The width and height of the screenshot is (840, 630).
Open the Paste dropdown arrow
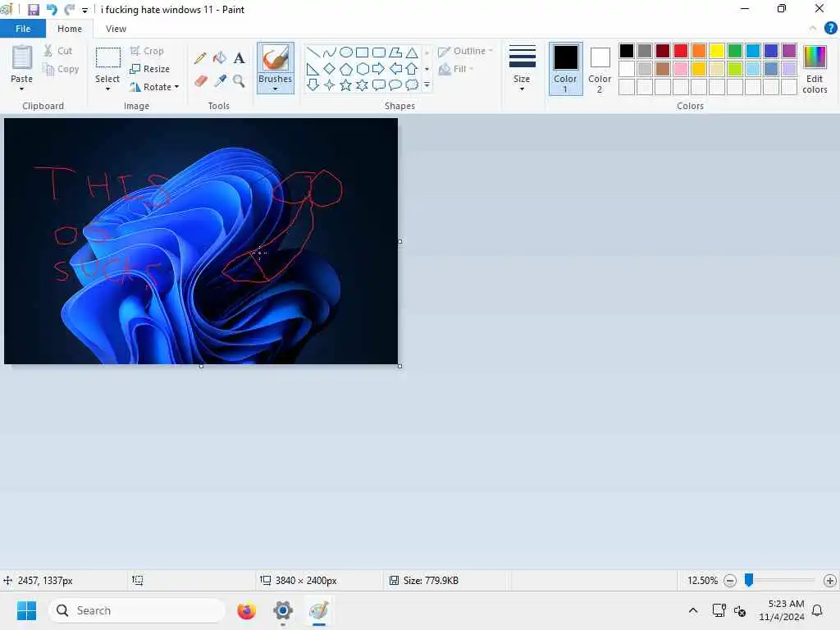tap(22, 89)
